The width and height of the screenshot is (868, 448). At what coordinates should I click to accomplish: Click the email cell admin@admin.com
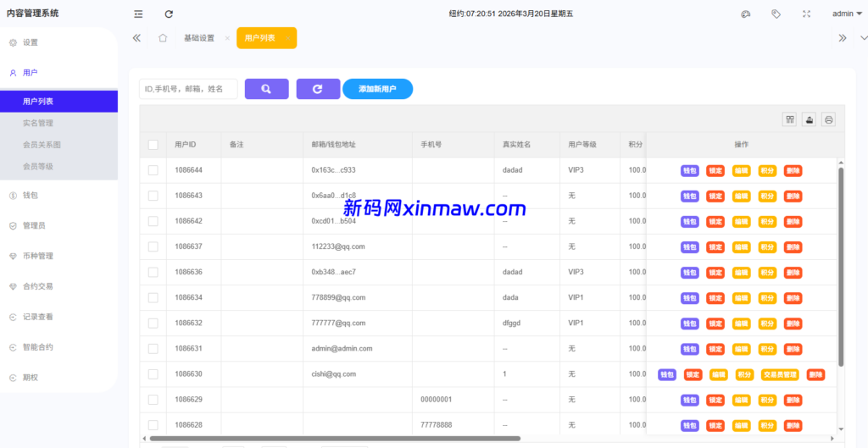(x=342, y=348)
